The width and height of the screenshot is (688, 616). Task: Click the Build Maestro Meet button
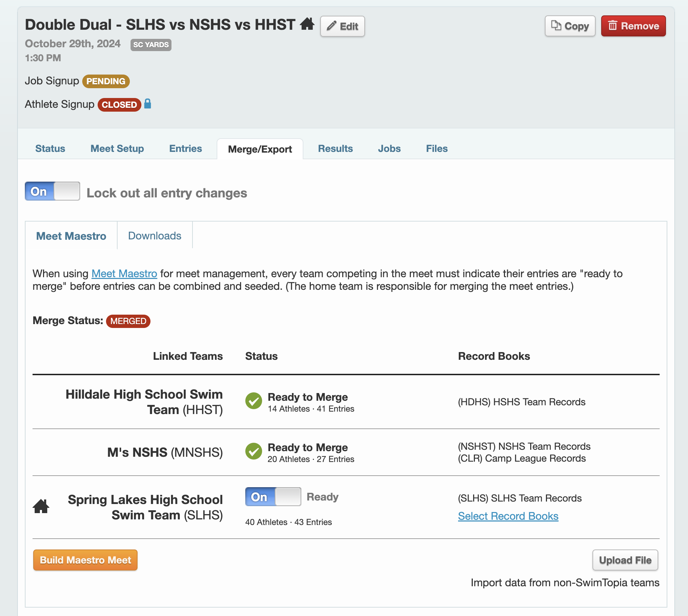pos(85,560)
